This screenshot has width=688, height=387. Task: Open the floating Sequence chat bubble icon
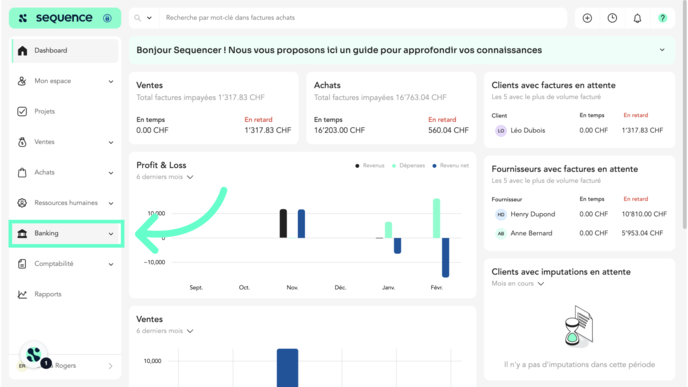(33, 354)
